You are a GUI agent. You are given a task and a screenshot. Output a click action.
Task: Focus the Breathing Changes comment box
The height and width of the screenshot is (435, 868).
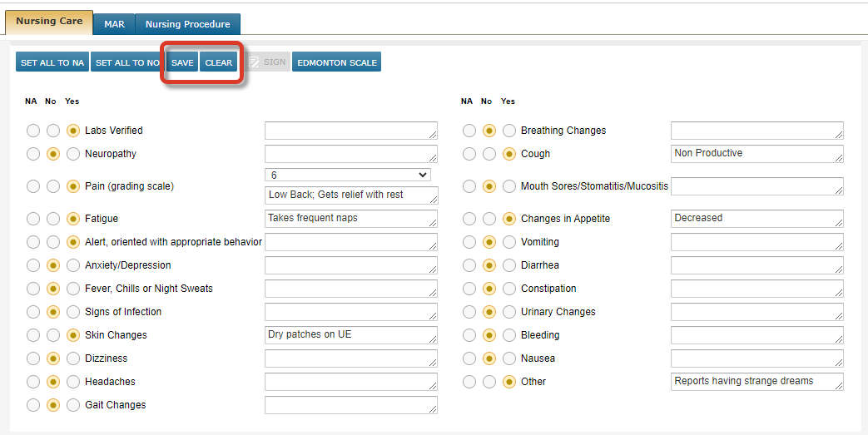[756, 131]
